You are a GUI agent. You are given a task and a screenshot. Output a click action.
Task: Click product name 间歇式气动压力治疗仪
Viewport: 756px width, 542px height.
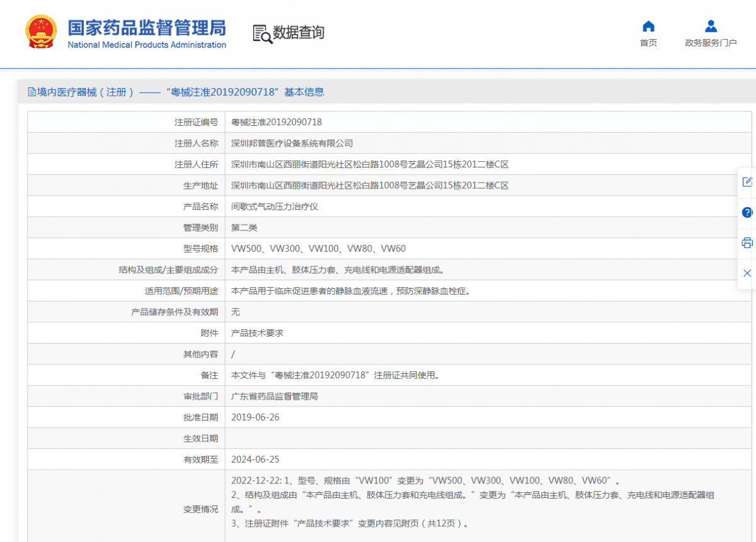[x=275, y=206]
